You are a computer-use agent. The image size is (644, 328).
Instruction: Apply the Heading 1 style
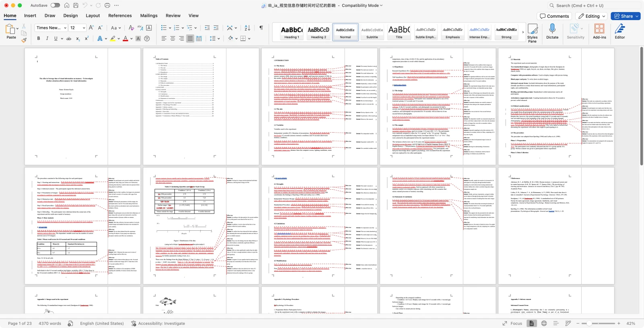coord(292,32)
